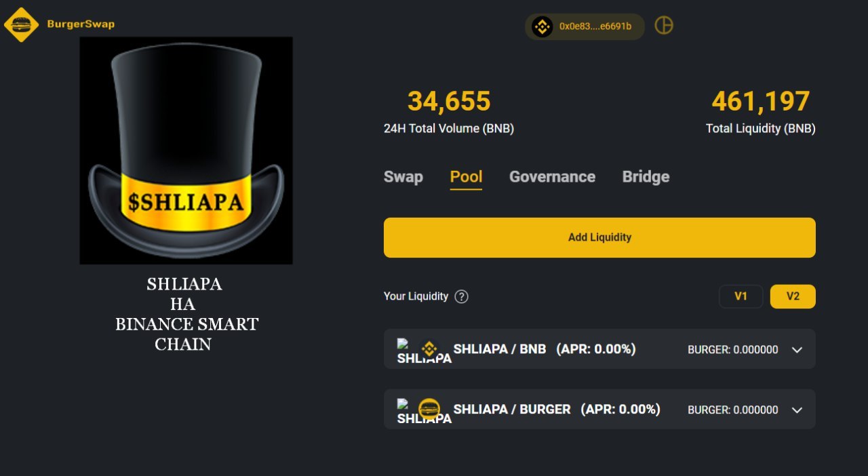Viewport: 868px width, 476px height.
Task: Select the V2 liquidity toggle
Action: coord(793,296)
